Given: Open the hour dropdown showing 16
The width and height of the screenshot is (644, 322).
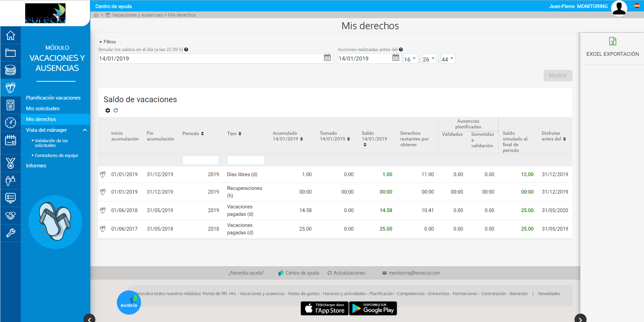Looking at the screenshot, I should click(410, 59).
